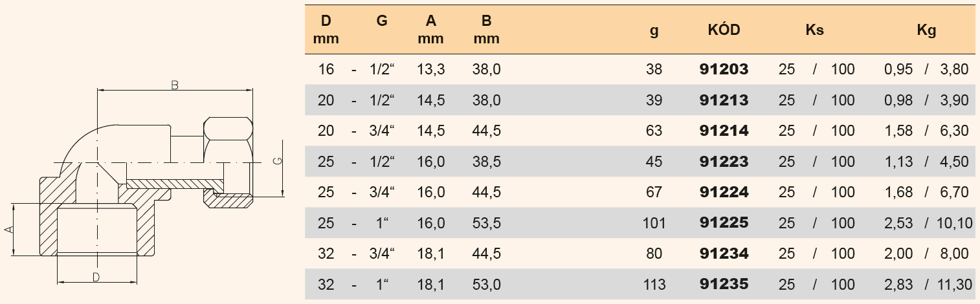Click the Ks column header
Image resolution: width=980 pixels, height=304 pixels.
(814, 30)
